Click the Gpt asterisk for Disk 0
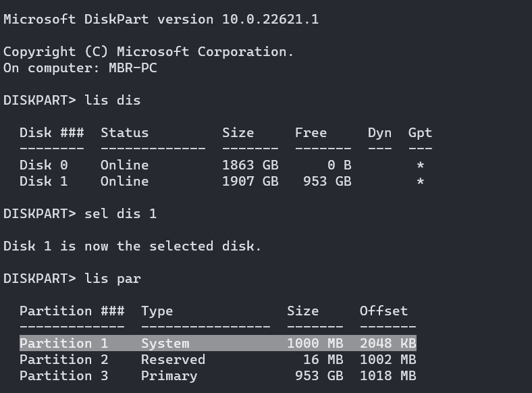This screenshot has height=393, width=532. pos(420,165)
